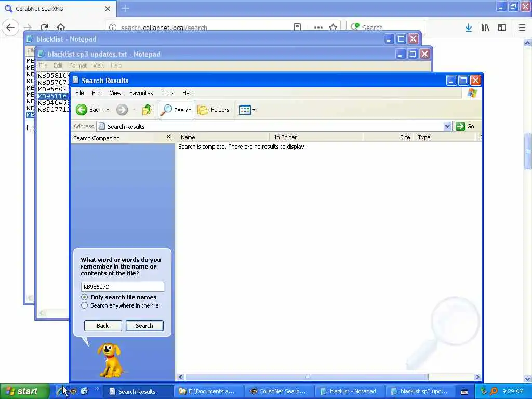Open File menu in Search Results

[79, 93]
